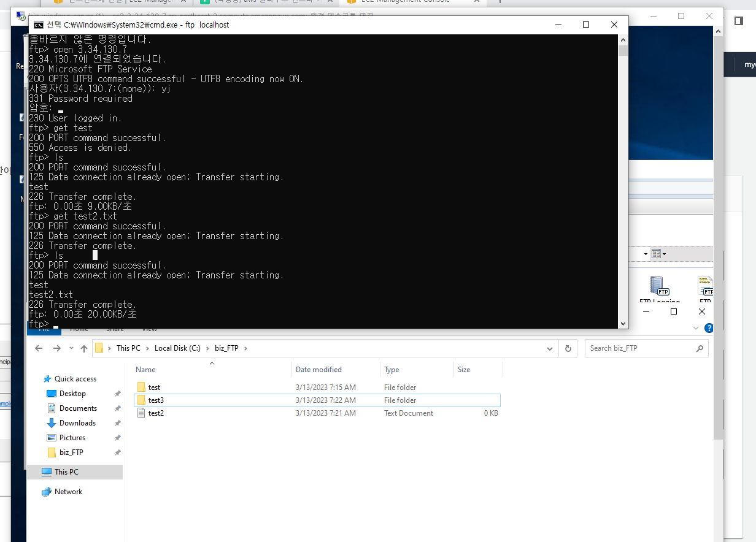This screenshot has height=542, width=756.
Task: Open the File tab in Explorer
Action: [x=44, y=330]
